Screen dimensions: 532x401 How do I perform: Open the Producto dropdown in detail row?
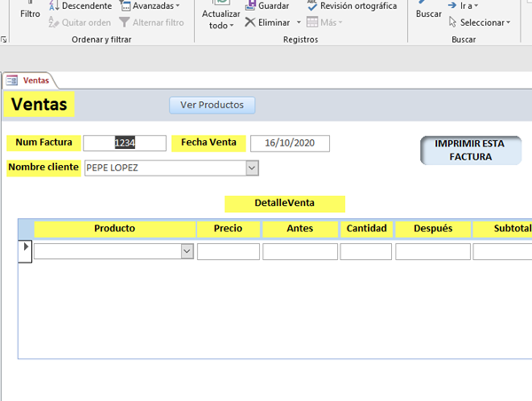[x=186, y=252]
